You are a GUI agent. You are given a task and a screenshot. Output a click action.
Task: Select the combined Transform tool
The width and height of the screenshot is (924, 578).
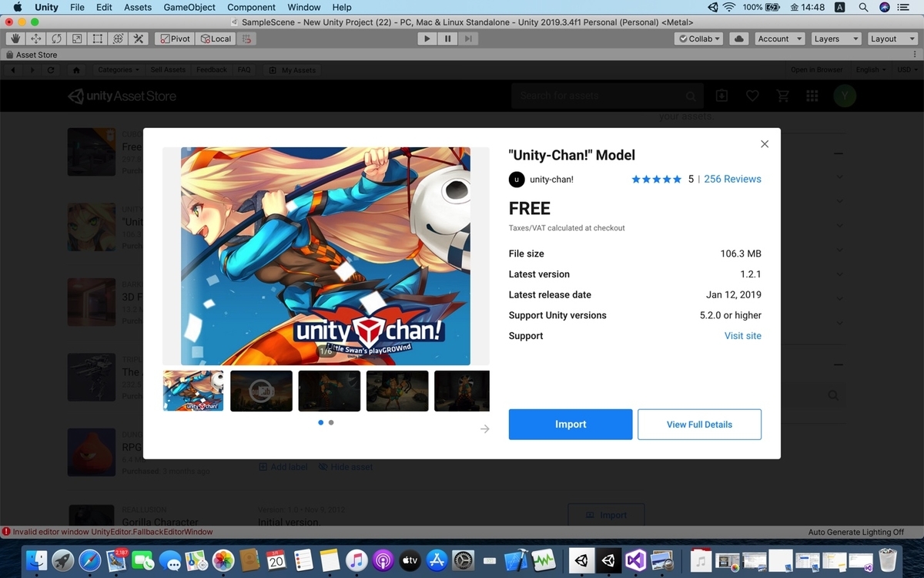coord(118,39)
